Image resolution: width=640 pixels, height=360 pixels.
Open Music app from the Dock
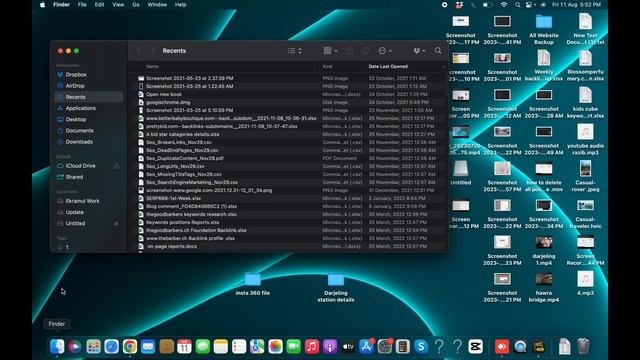click(x=312, y=347)
